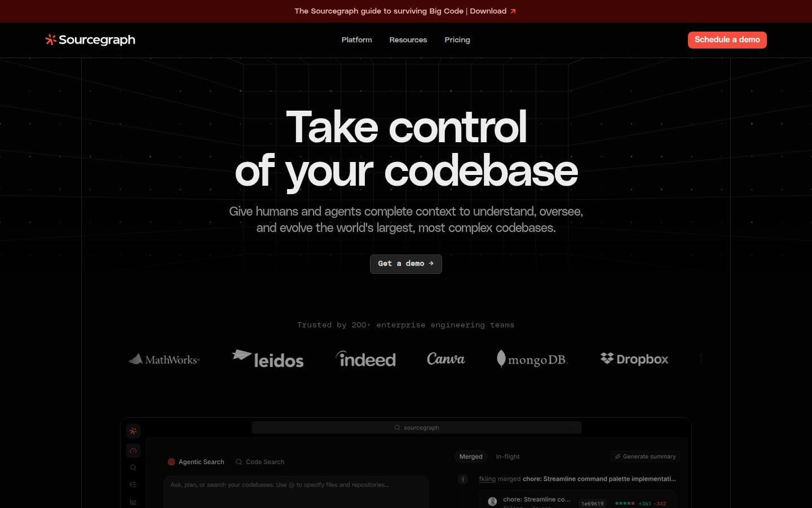
Task: Click the Schedule a demo button
Action: tap(727, 40)
